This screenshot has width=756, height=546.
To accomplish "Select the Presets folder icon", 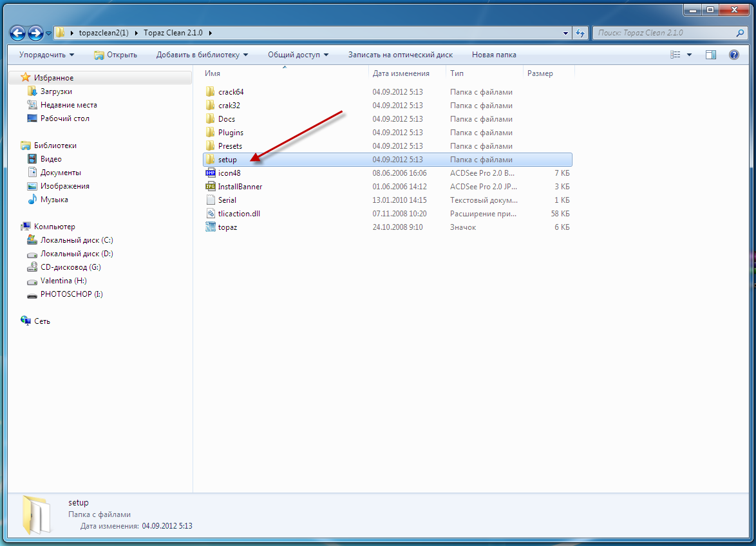I will click(210, 146).
